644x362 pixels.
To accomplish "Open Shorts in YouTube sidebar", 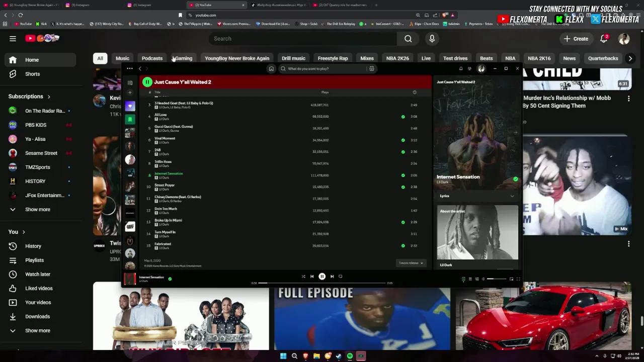I will [x=32, y=74].
